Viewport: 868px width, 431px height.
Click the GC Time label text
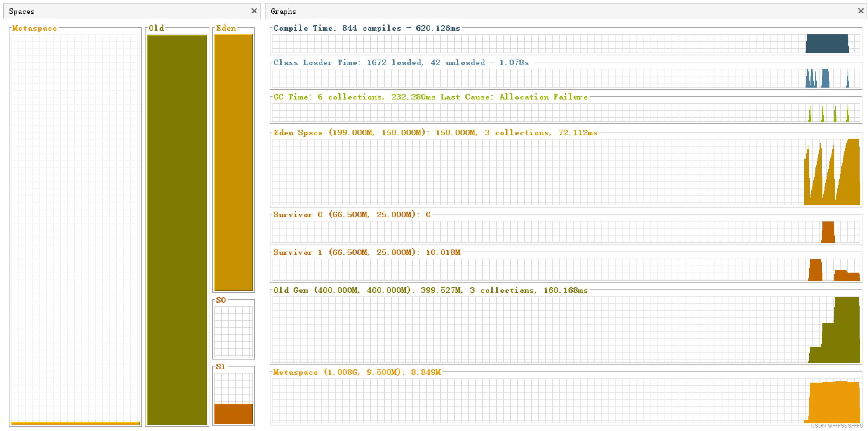(x=430, y=97)
